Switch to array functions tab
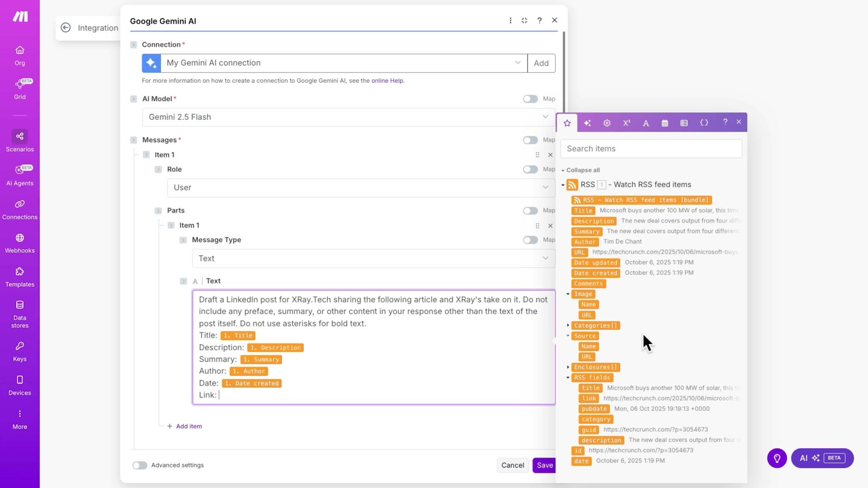This screenshot has width=868, height=488. [x=684, y=123]
